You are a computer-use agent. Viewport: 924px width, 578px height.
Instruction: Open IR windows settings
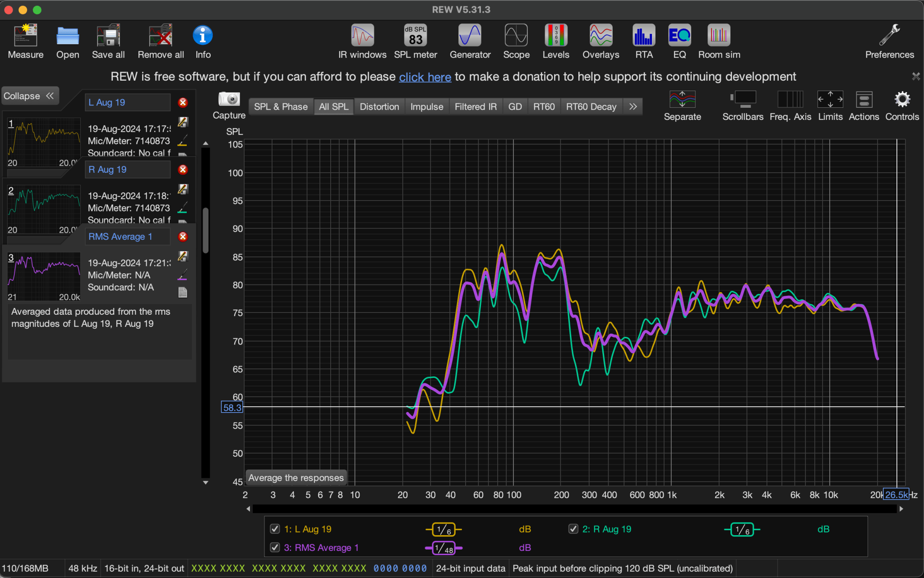[362, 41]
